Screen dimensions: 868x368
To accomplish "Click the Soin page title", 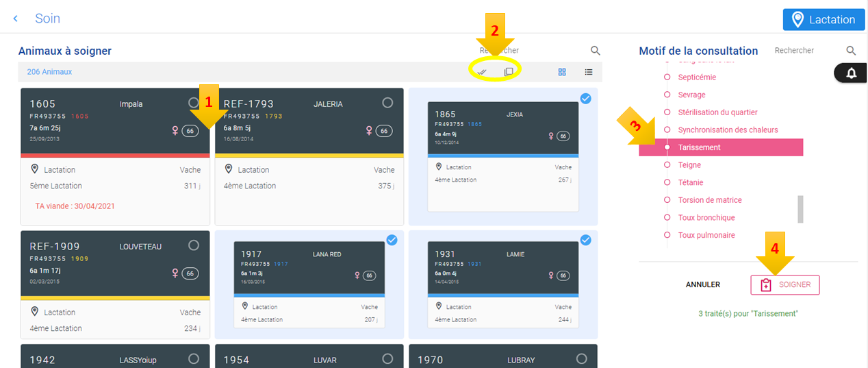I will tap(48, 19).
